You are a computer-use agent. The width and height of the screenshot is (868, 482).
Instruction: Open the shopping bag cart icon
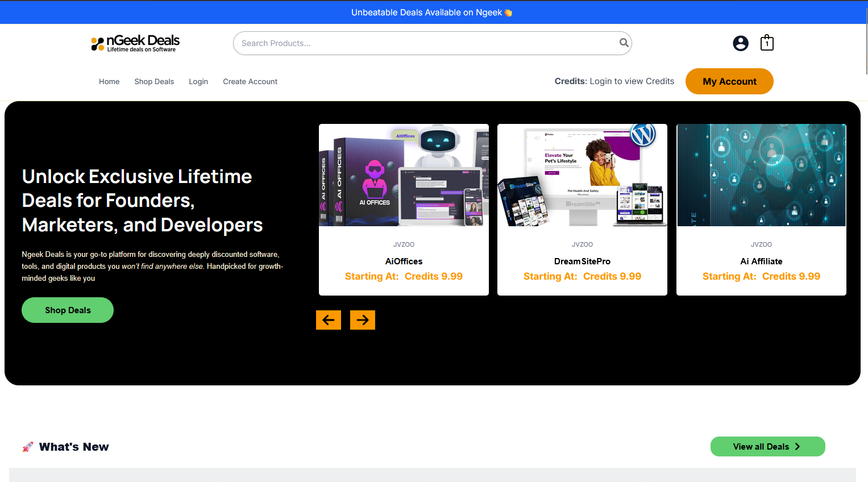[767, 43]
